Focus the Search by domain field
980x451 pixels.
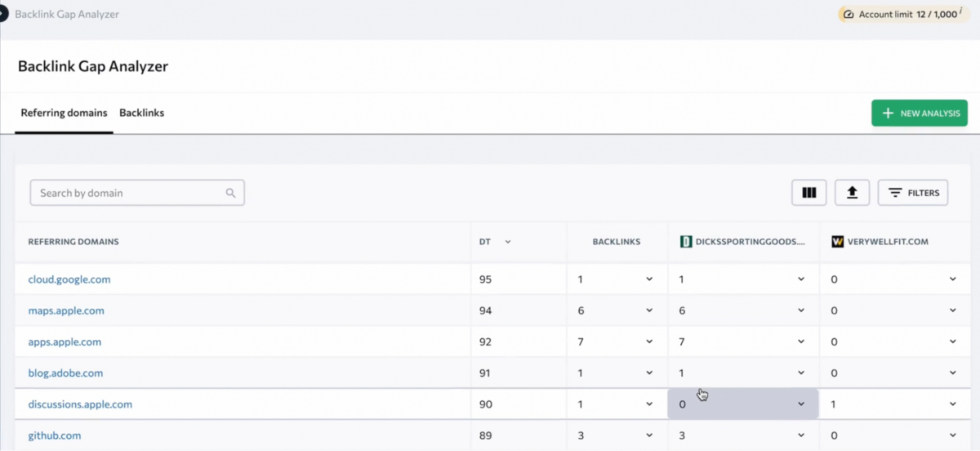pyautogui.click(x=137, y=193)
